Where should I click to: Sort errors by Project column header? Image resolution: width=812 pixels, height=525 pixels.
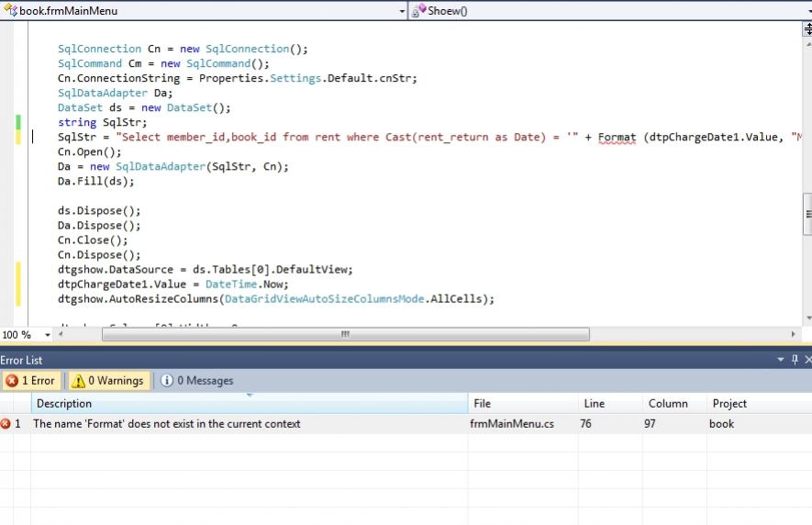(x=759, y=403)
